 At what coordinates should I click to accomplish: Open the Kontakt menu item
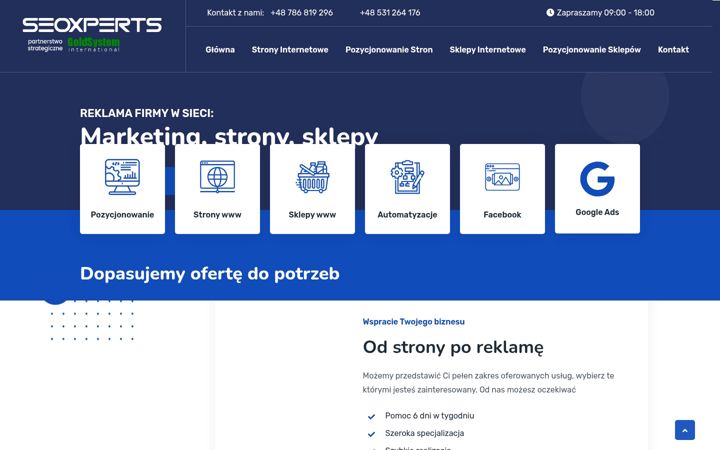pyautogui.click(x=673, y=50)
